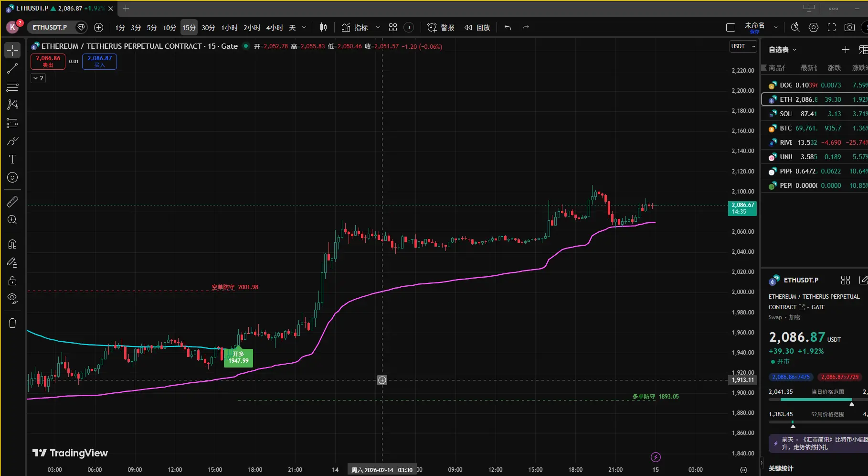The image size is (868, 476).
Task: Activate the zoom-in magnifier tool
Action: coord(12,220)
